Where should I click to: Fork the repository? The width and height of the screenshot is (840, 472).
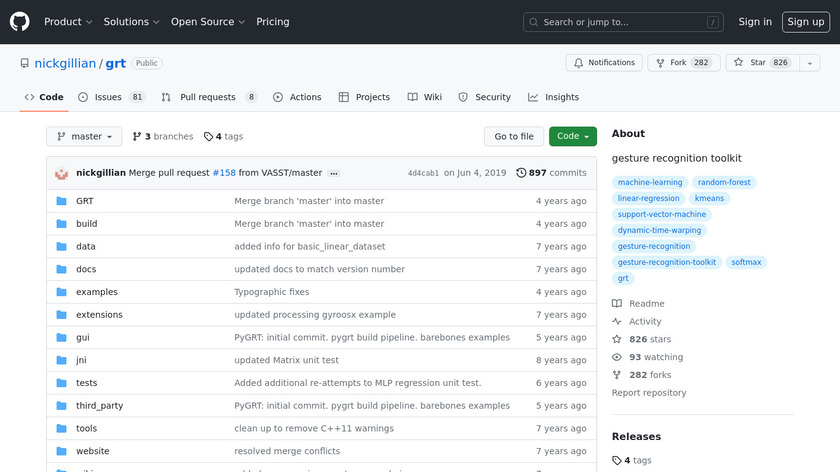click(x=683, y=63)
